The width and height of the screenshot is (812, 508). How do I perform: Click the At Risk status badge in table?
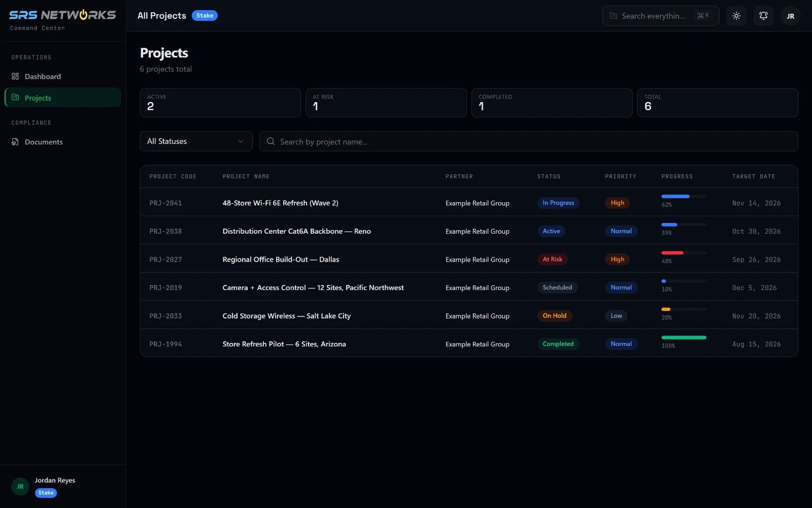[552, 259]
